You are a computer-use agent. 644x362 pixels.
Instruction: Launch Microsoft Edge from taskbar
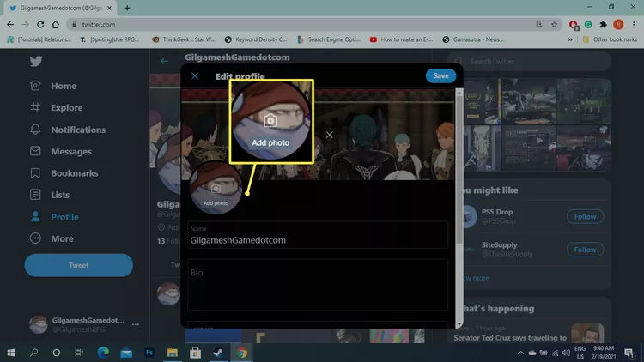tap(103, 353)
